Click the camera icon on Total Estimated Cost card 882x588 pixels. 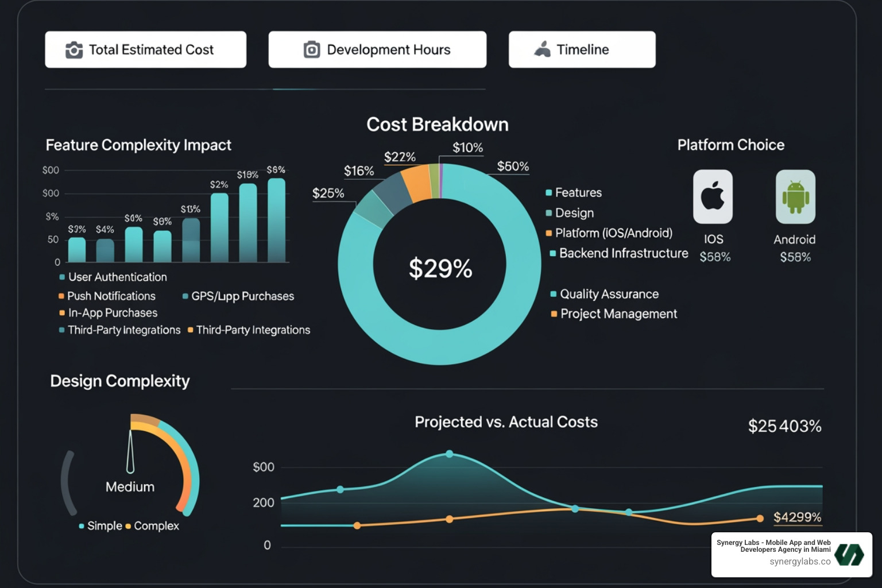(x=73, y=49)
